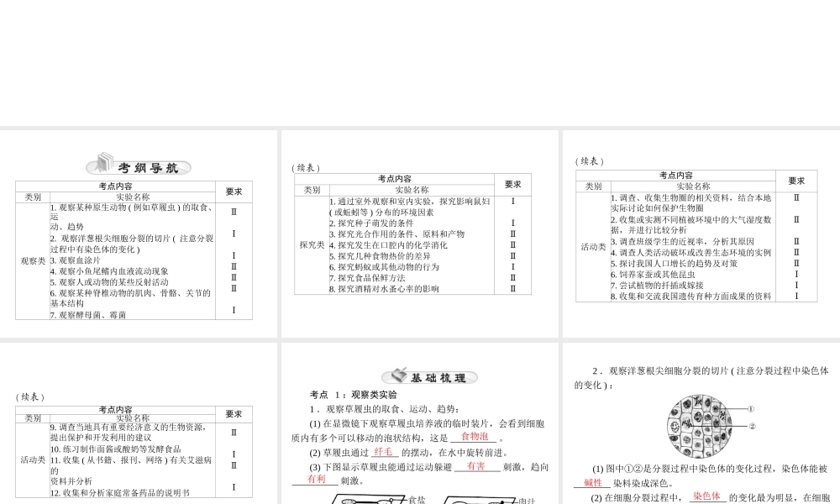Click row '3. 观察血涂片'
Image resolution: width=840 pixels, height=504 pixels.
coord(76,260)
